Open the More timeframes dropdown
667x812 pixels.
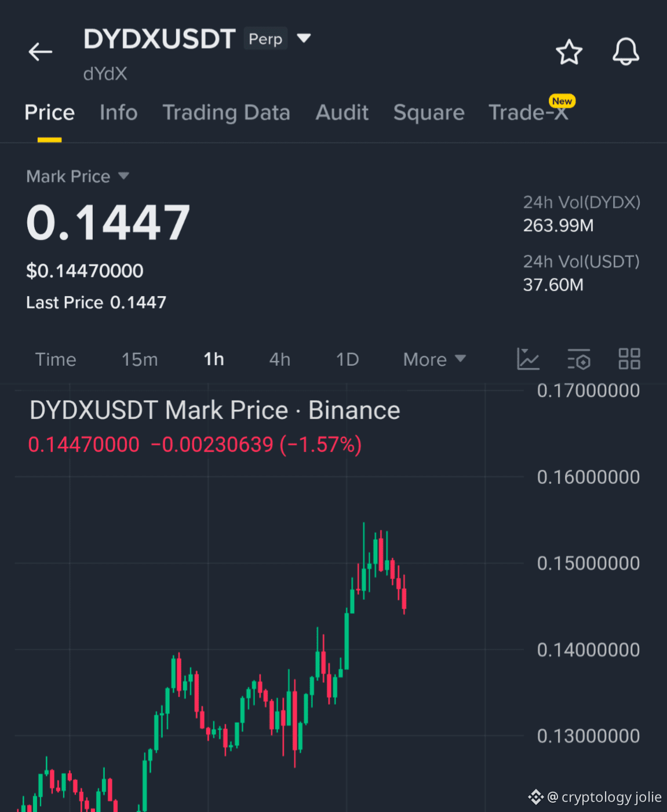[x=435, y=359]
